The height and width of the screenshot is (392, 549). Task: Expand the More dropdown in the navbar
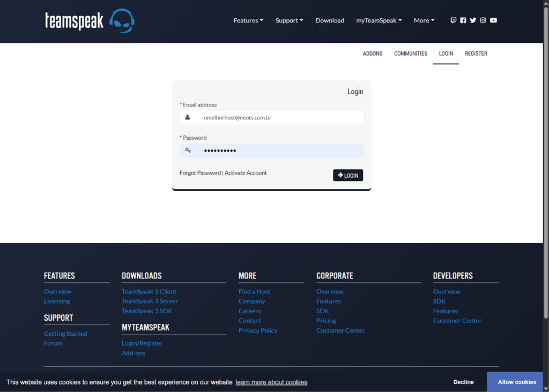(x=424, y=20)
